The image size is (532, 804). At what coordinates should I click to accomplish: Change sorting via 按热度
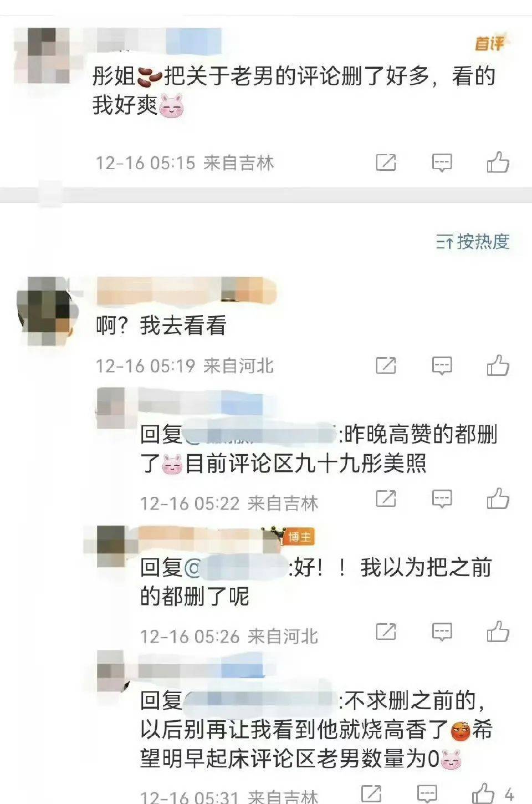coord(472,242)
